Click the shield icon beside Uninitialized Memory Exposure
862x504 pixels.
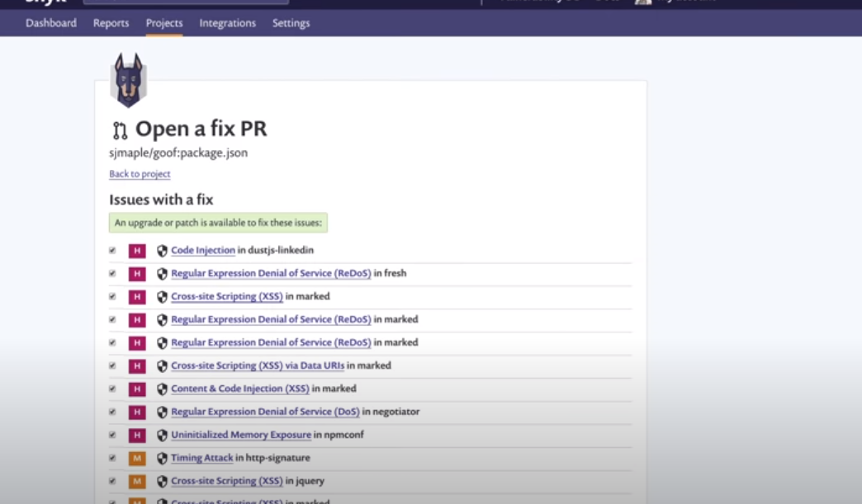162,436
